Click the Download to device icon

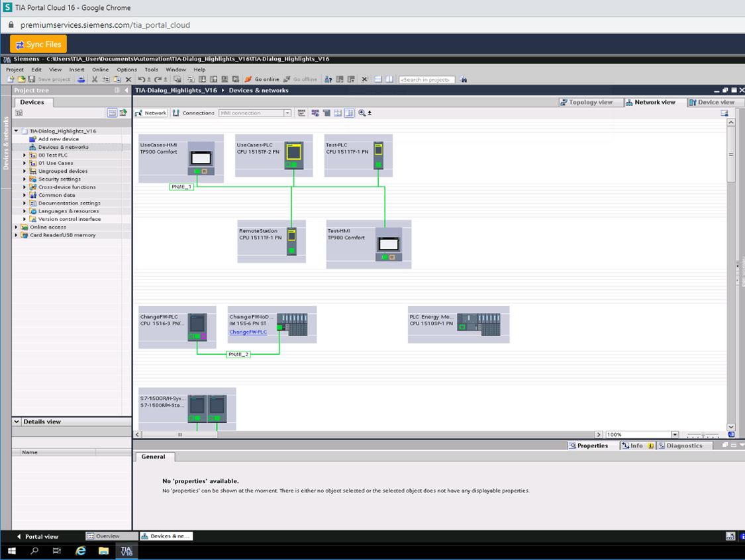click(x=202, y=79)
